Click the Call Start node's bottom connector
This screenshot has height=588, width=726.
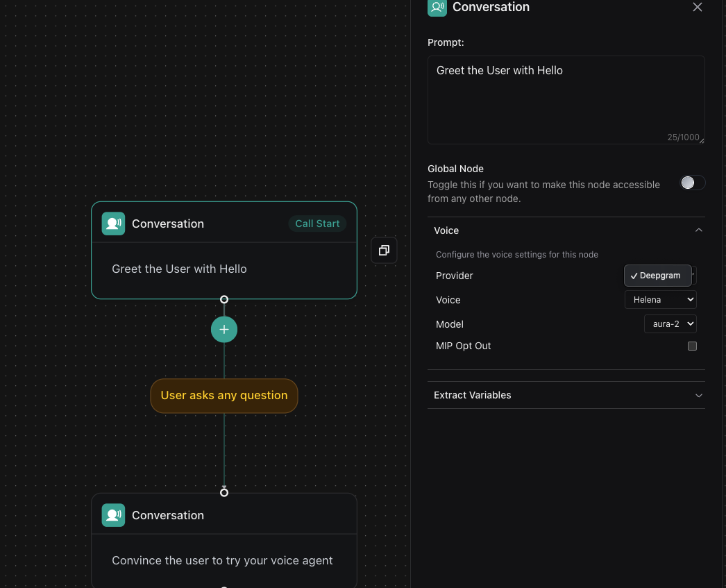click(x=224, y=300)
